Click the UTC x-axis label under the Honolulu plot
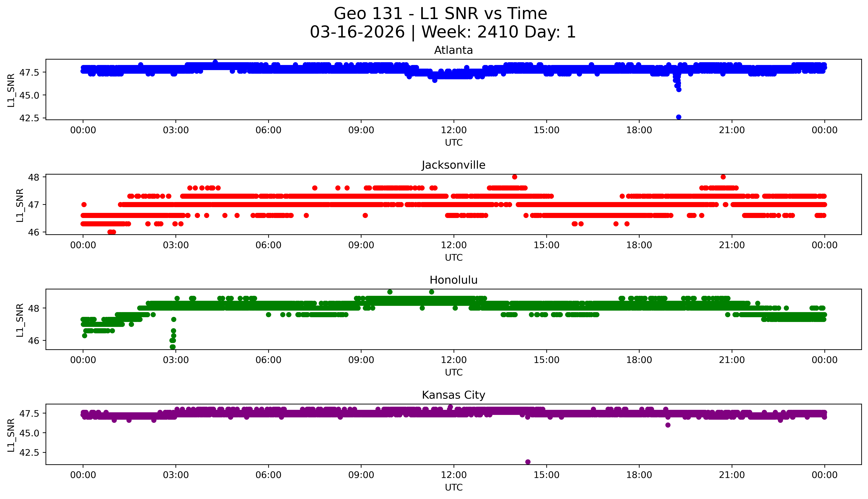 pos(454,372)
